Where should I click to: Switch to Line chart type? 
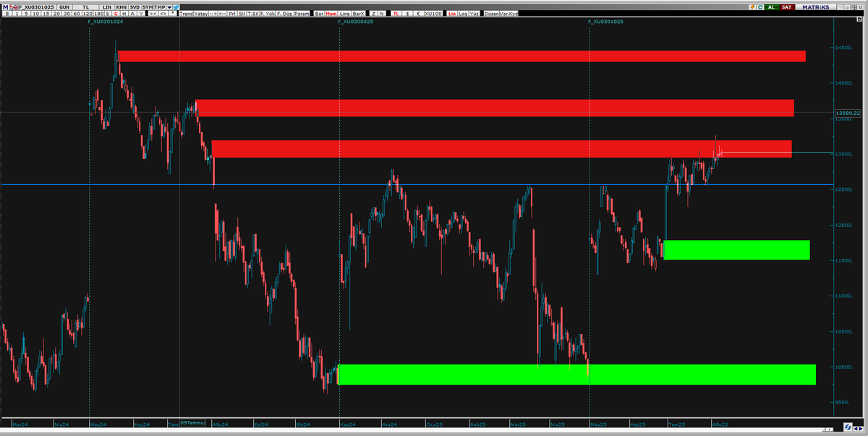coord(345,14)
